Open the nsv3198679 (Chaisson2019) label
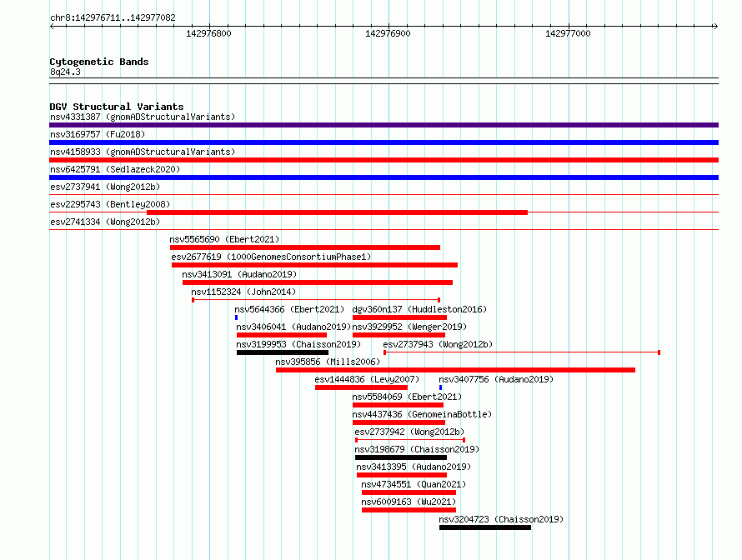Image resolution: width=742 pixels, height=560 pixels. 417,449
